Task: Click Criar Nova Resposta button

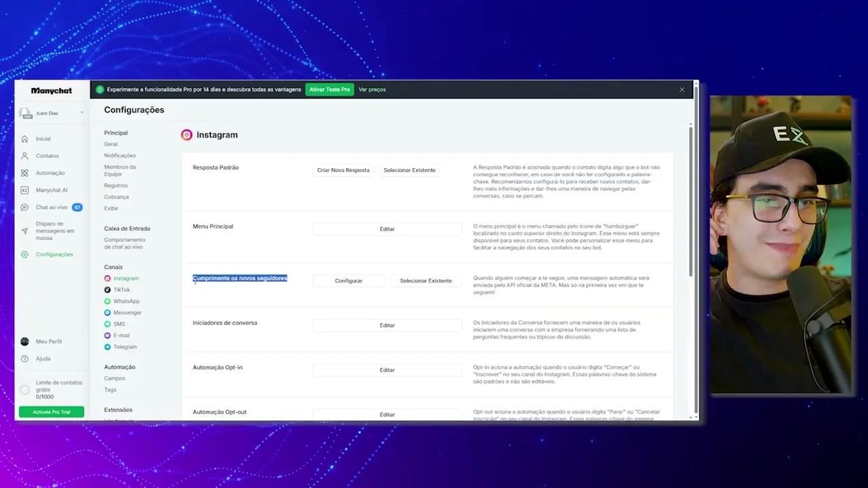Action: 343,170
